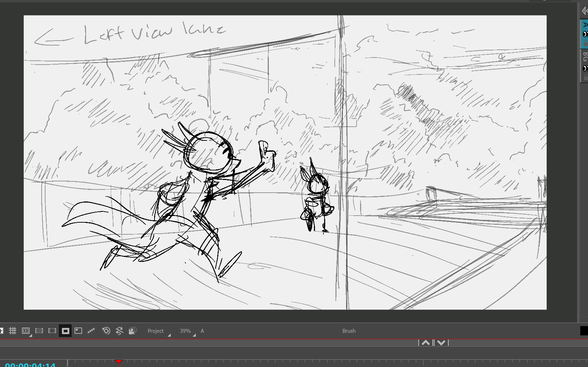
Task: Toggle visibility of layer A
Action: tap(585, 34)
